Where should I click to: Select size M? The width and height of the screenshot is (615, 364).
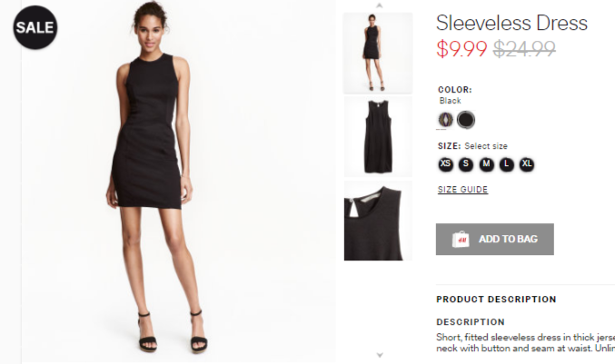click(486, 163)
